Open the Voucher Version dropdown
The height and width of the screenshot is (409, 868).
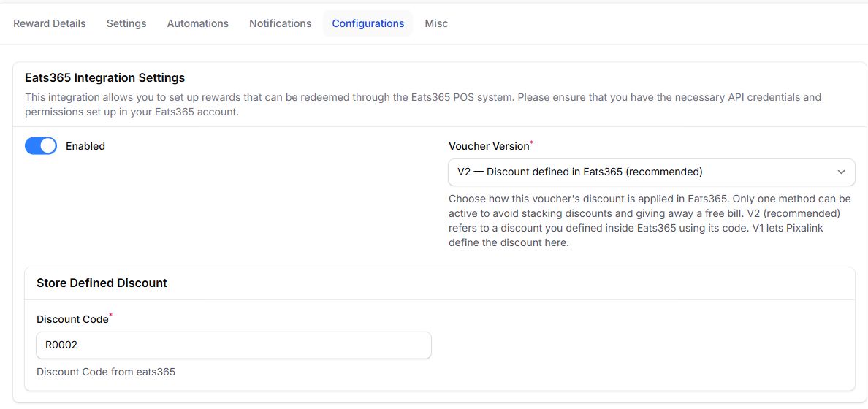(x=651, y=172)
